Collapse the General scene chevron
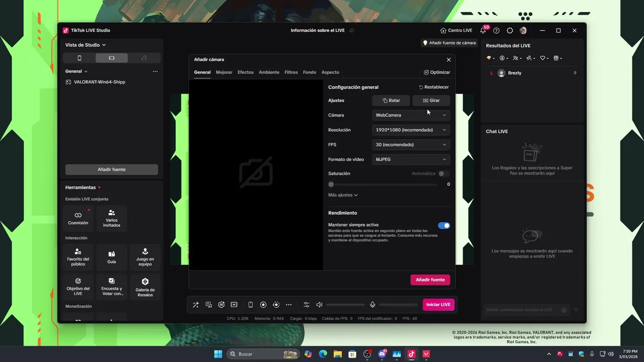 (x=86, y=71)
